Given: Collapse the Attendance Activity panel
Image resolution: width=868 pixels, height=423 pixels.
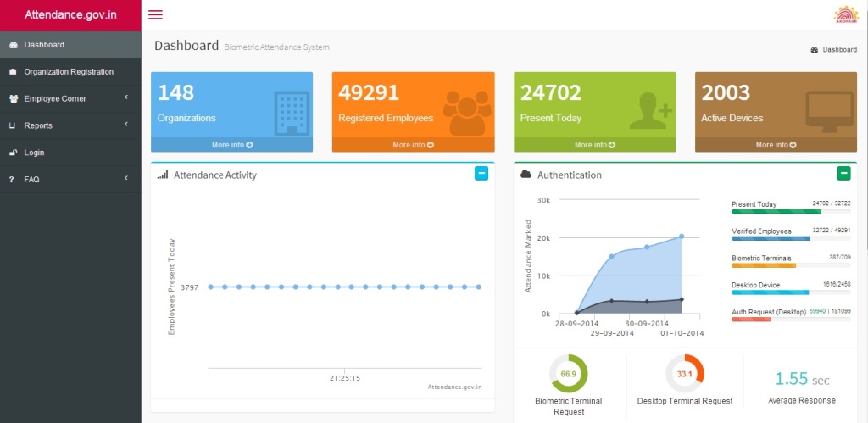Looking at the screenshot, I should [x=481, y=174].
